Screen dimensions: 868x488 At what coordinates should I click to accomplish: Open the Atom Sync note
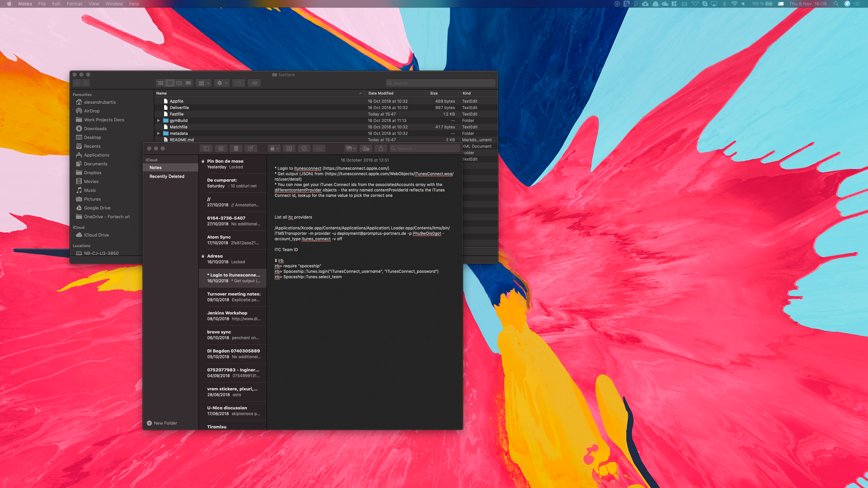[x=233, y=240]
